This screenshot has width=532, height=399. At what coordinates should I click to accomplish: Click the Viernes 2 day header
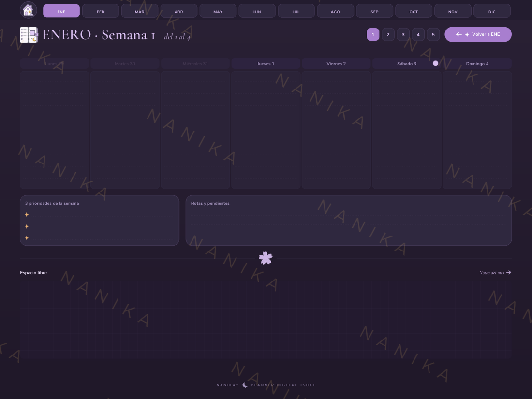pos(336,63)
